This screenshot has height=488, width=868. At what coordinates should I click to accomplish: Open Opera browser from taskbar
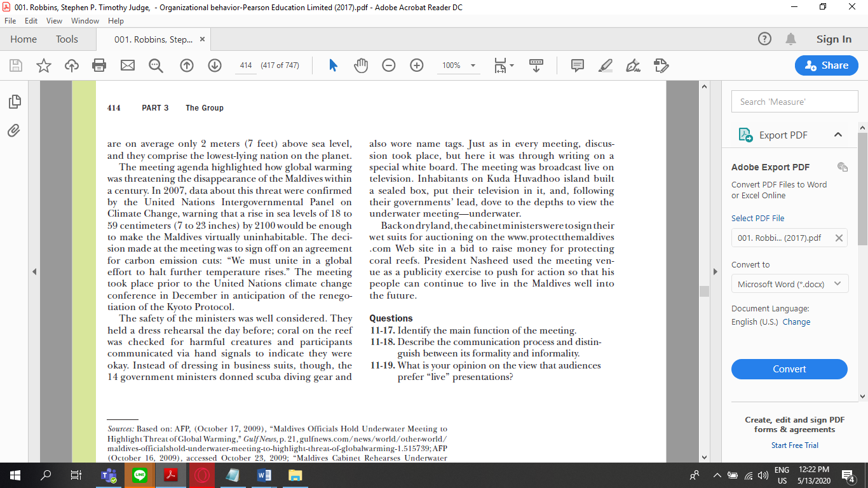[x=201, y=475]
